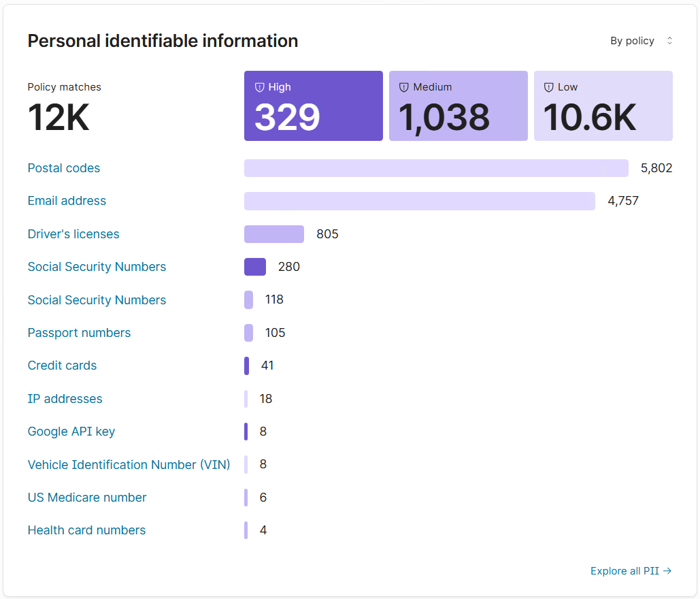Open the Vehicle Identification Number (VIN) link
This screenshot has height=599, width=700.
click(129, 465)
